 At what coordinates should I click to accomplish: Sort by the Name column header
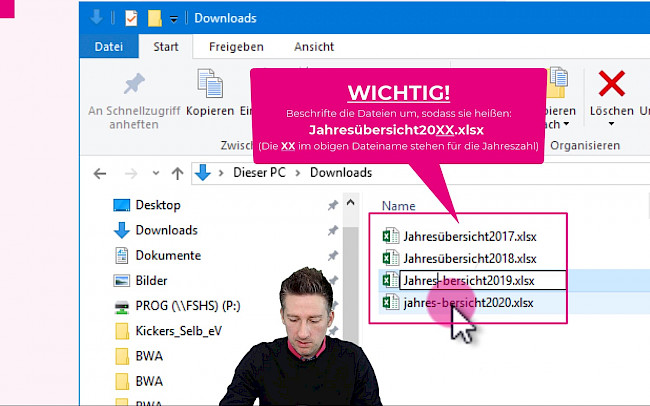tap(398, 206)
